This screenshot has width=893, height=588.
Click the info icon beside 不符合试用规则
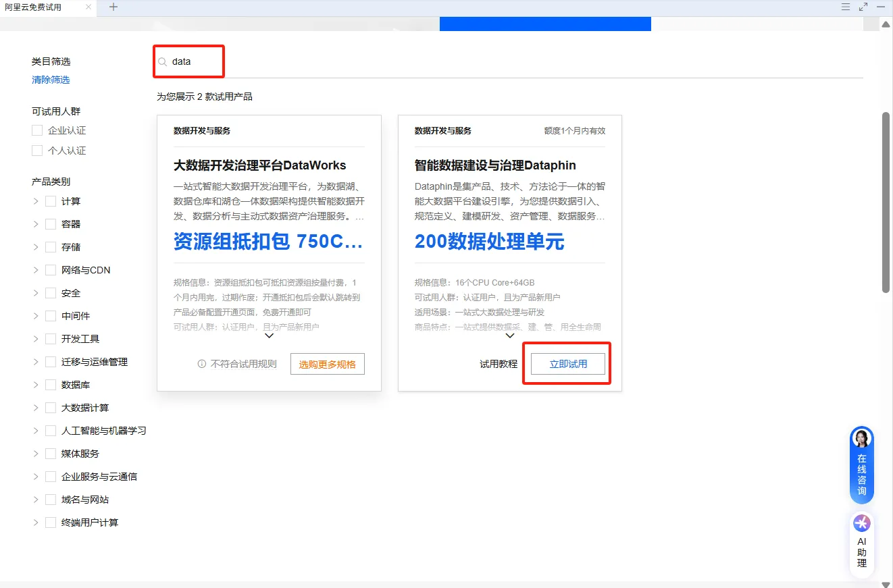[x=201, y=364]
